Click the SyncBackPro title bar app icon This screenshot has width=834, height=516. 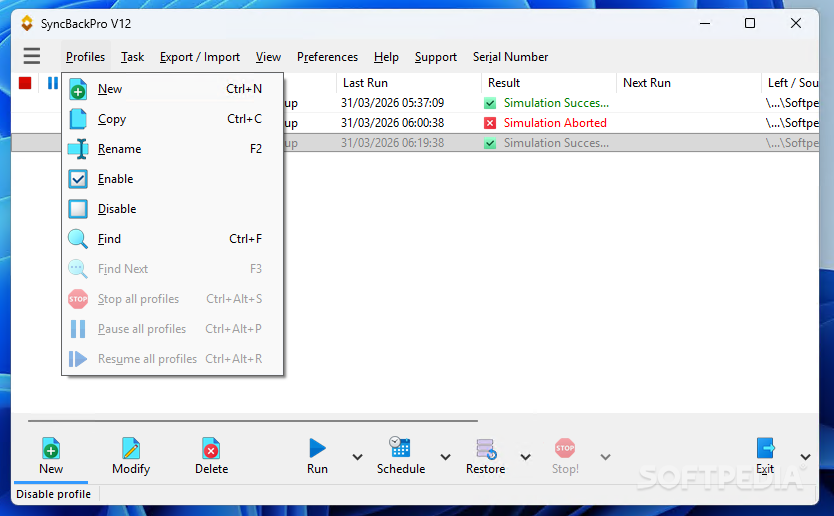27,23
